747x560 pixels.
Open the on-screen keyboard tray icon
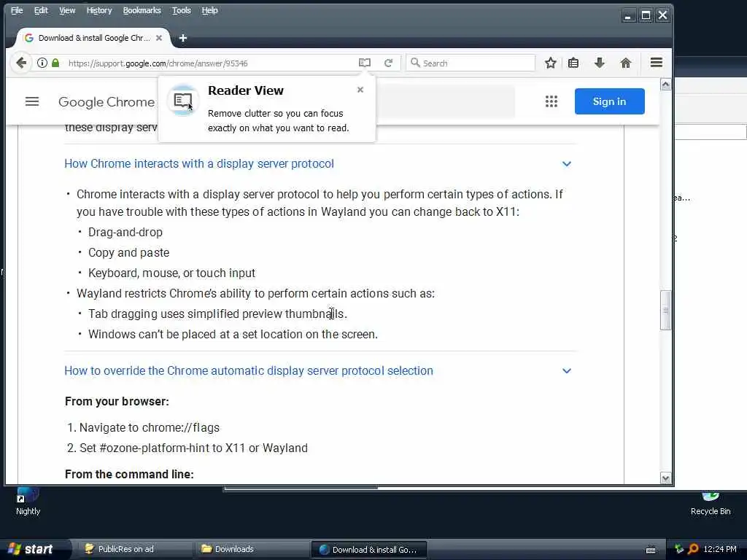(x=651, y=550)
